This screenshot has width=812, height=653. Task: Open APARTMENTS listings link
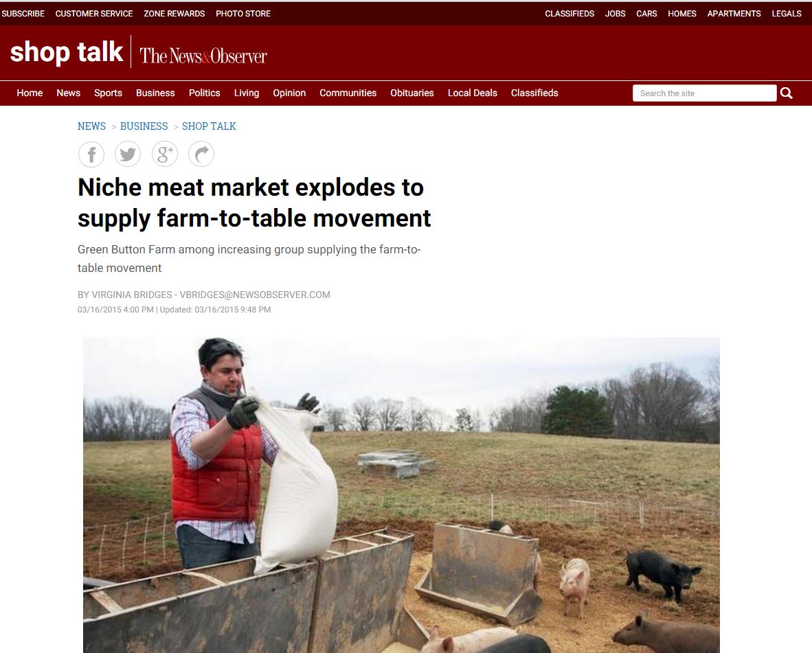coord(734,14)
